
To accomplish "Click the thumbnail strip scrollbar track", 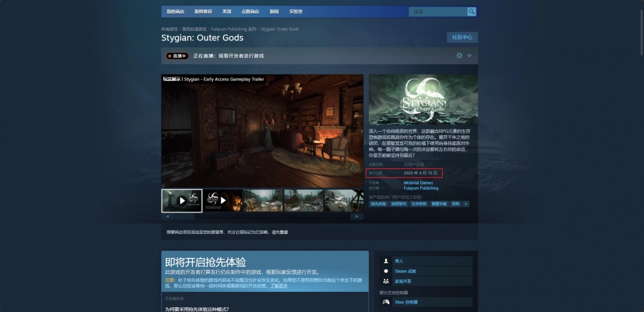I will (x=262, y=217).
